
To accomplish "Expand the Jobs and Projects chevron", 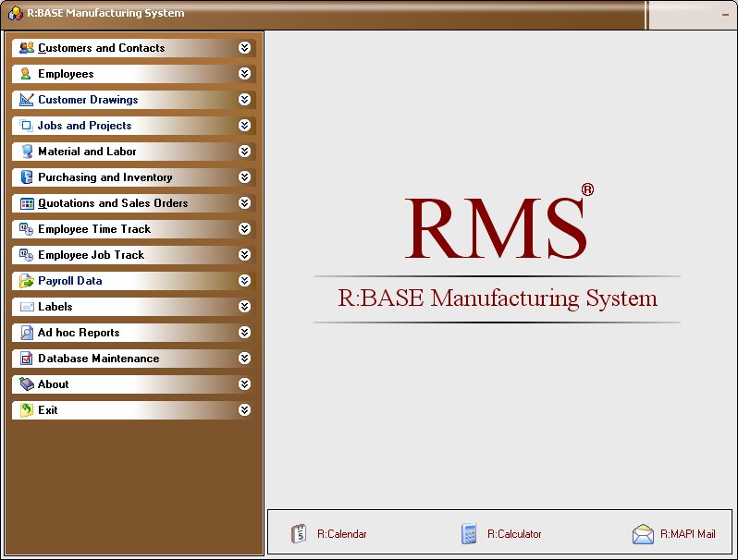I will pos(244,125).
